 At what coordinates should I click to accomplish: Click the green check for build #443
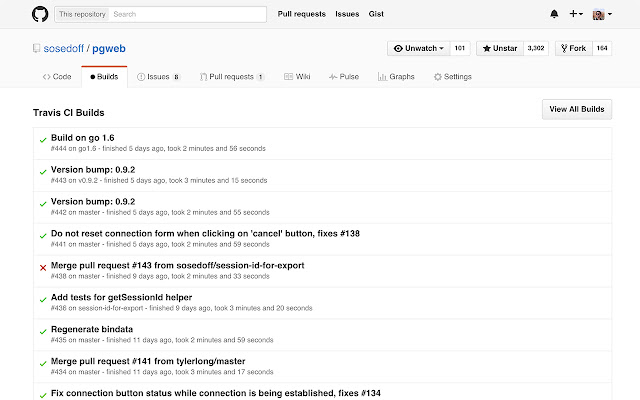click(43, 172)
